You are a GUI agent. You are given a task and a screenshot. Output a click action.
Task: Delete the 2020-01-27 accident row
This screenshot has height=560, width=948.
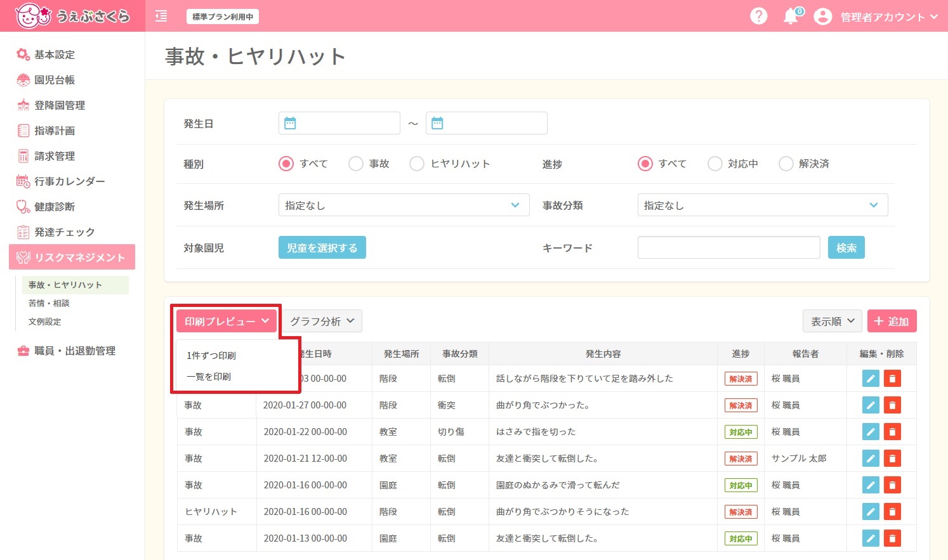click(892, 405)
